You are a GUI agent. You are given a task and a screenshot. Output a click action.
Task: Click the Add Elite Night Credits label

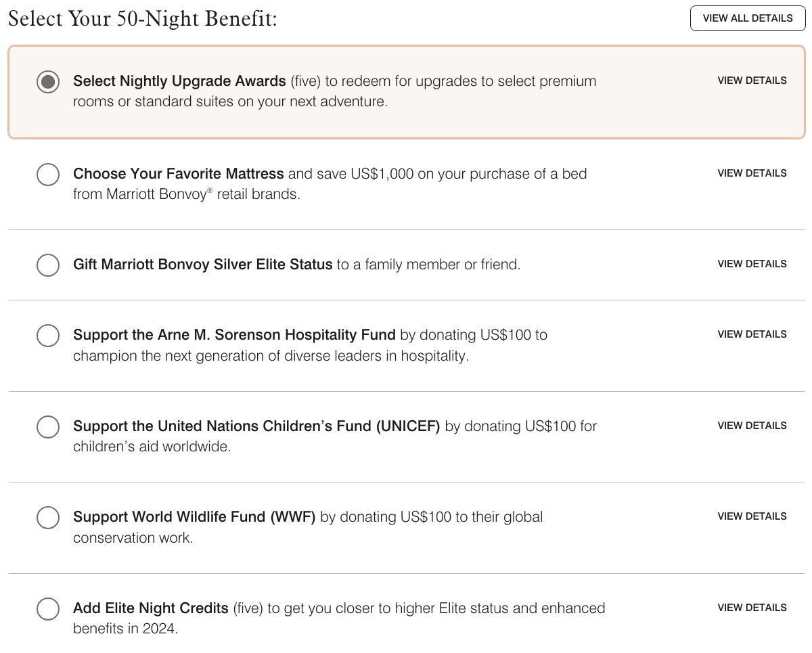click(150, 608)
